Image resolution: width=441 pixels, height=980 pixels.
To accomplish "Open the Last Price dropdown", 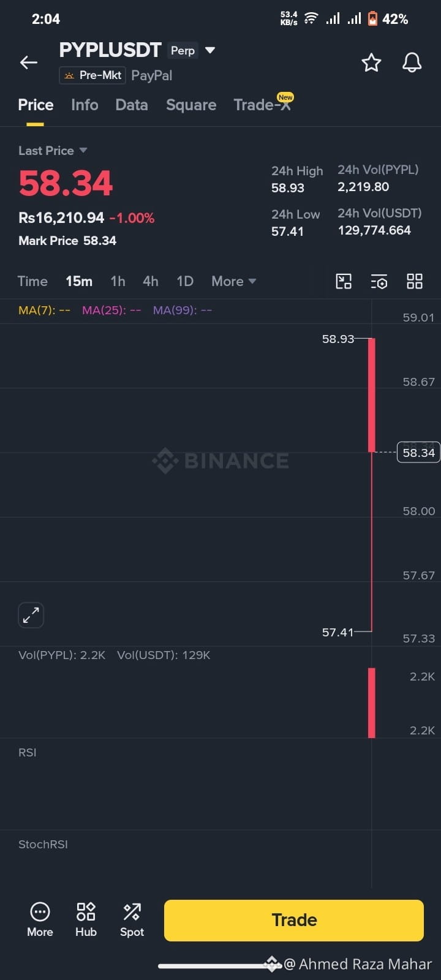I will click(53, 151).
